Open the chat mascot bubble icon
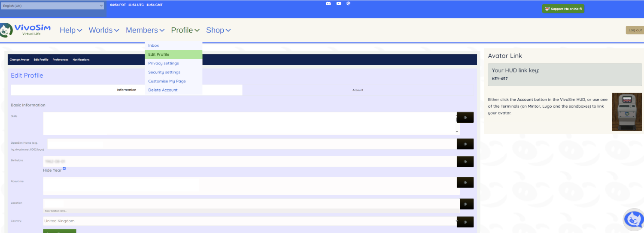This screenshot has width=644, height=233. [633, 220]
